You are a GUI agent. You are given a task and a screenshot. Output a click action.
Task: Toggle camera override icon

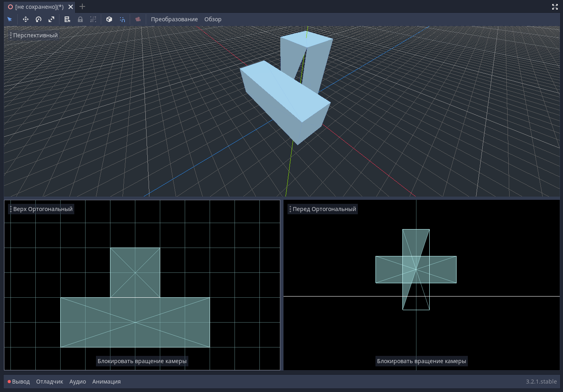click(138, 19)
